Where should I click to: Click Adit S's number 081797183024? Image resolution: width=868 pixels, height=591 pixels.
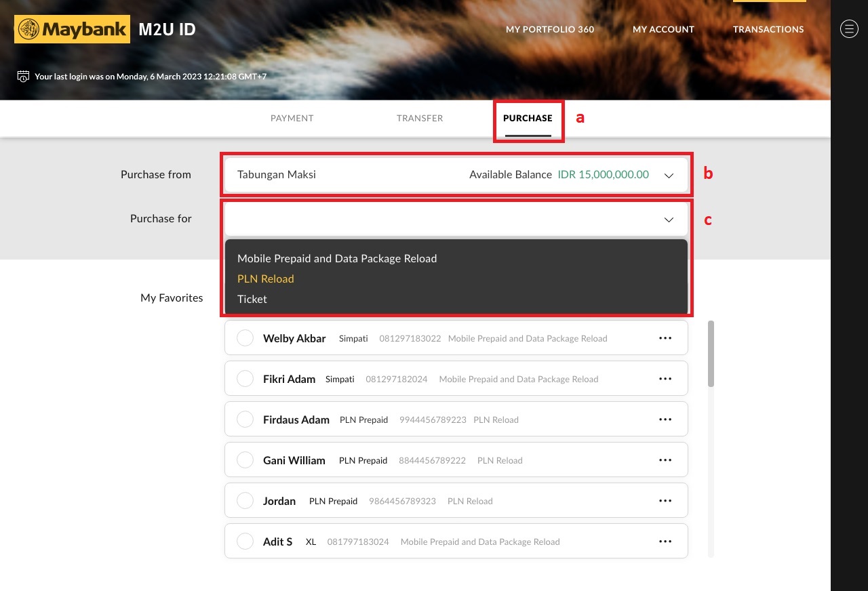click(358, 542)
